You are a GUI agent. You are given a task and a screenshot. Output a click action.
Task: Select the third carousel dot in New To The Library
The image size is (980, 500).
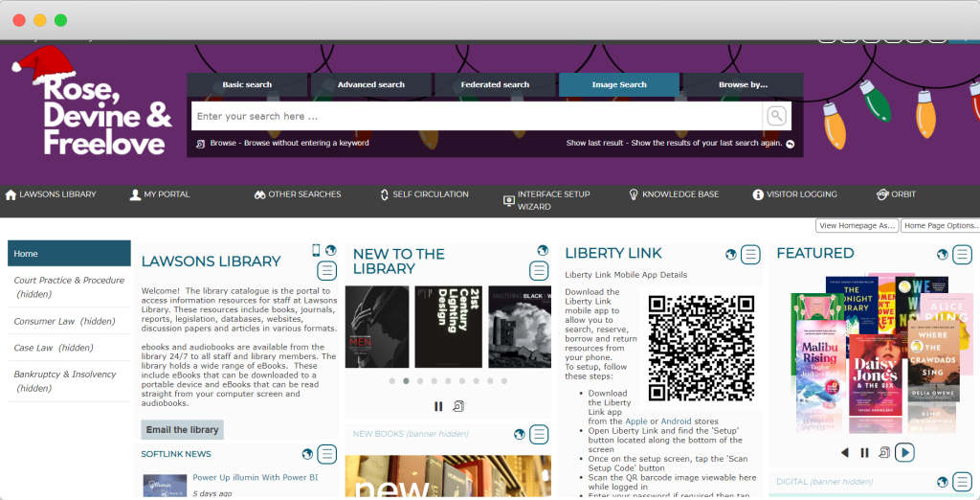[x=420, y=380]
